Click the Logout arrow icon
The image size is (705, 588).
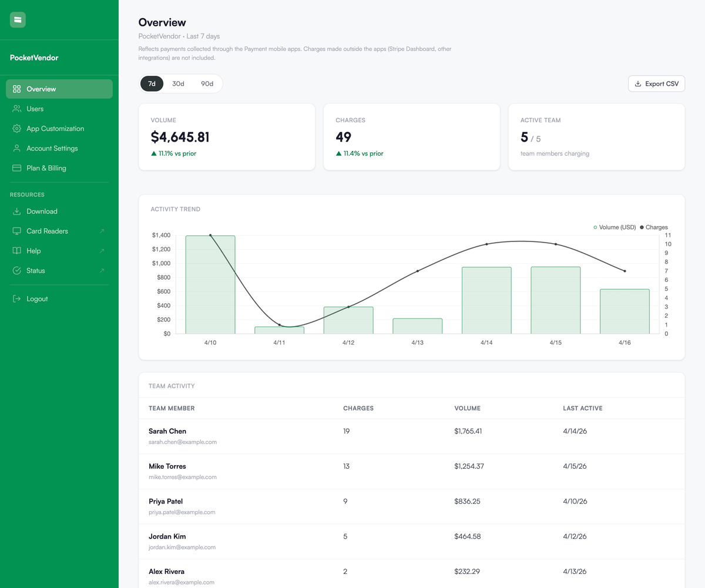[x=17, y=299]
